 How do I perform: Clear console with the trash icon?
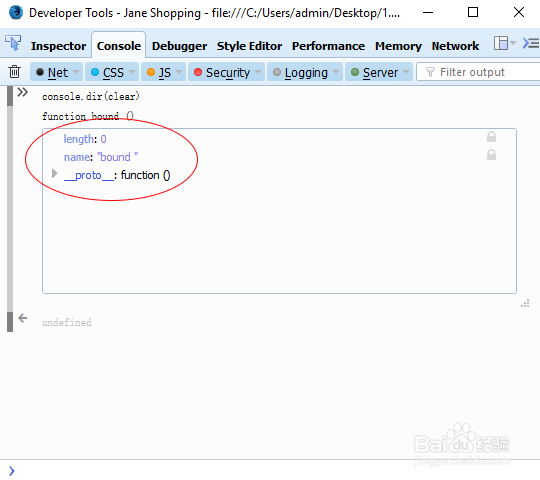click(x=14, y=72)
